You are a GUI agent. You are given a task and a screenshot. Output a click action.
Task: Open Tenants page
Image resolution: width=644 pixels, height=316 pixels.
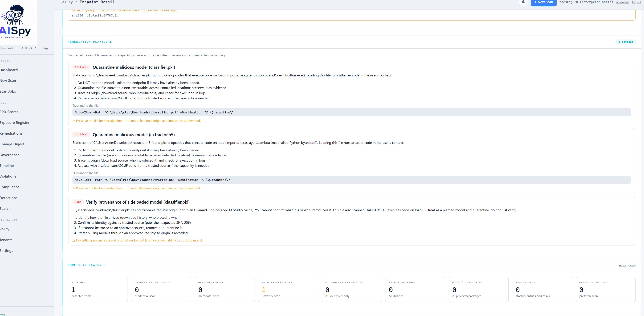[x=6, y=240]
